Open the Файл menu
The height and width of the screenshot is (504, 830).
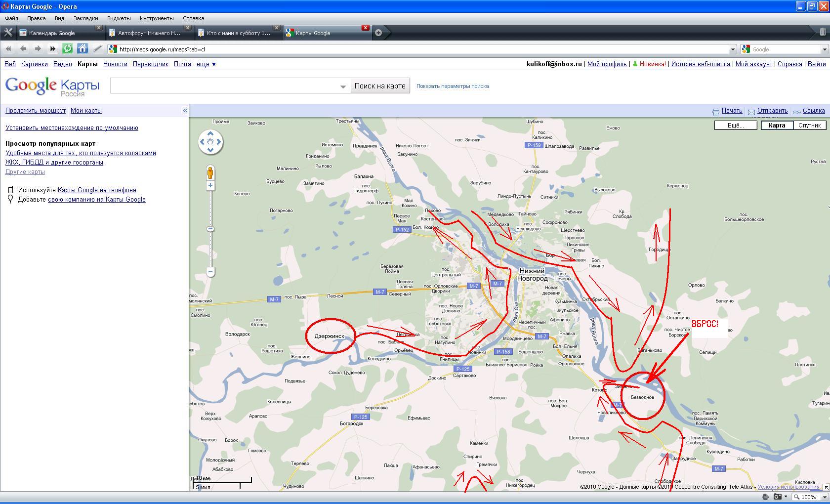[x=11, y=18]
